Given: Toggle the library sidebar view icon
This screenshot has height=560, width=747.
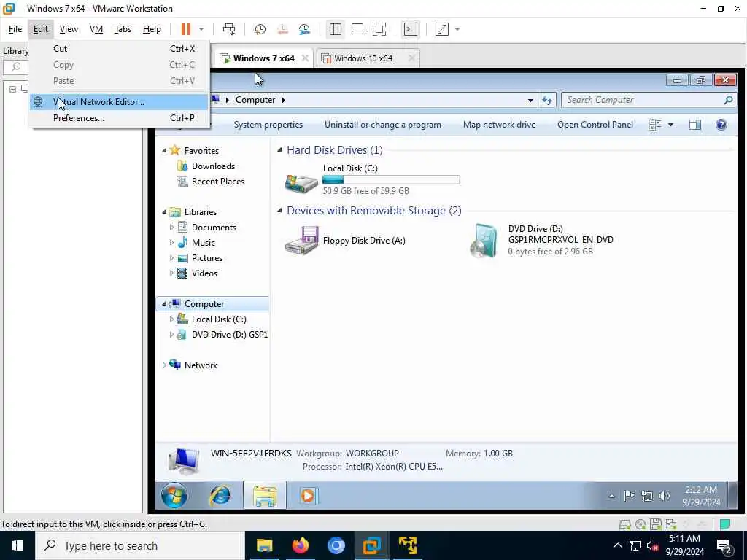Looking at the screenshot, I should point(336,29).
